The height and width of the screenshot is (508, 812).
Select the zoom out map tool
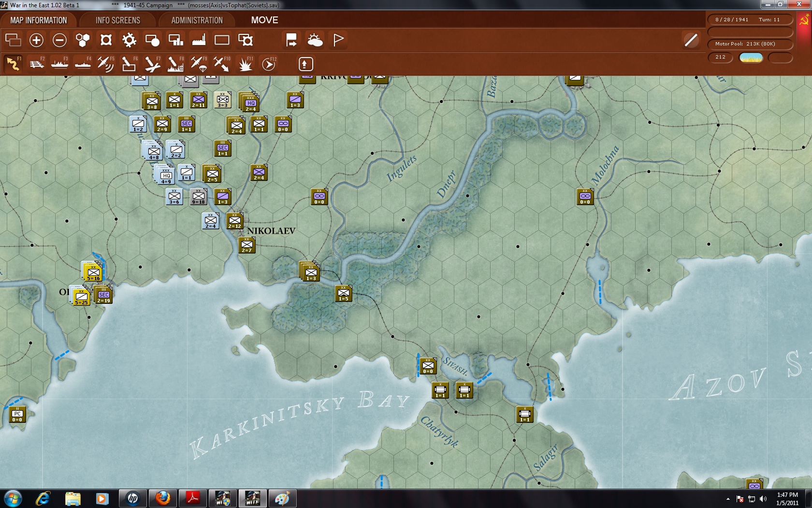(59, 40)
